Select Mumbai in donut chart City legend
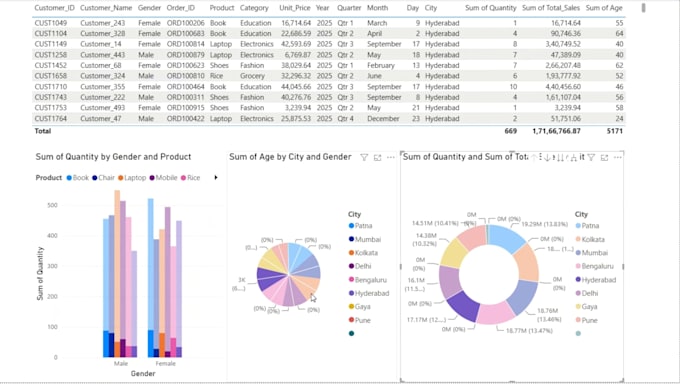Screen dimensions: 680x384 (592, 253)
